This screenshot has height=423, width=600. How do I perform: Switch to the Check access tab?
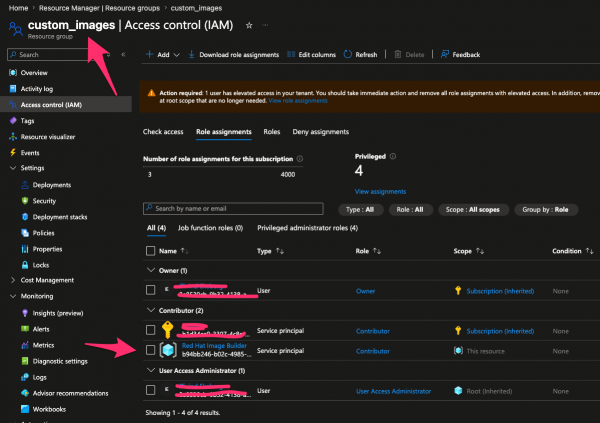[x=163, y=132]
